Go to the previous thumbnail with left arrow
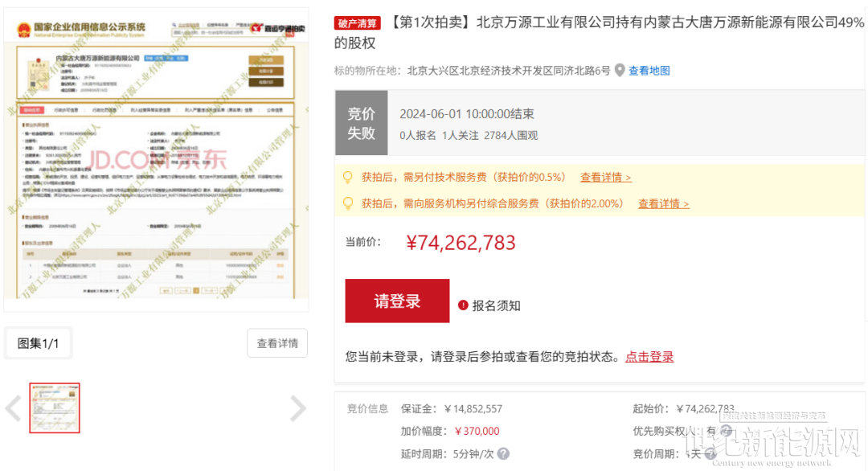This screenshot has height=471, width=868. coord(14,408)
